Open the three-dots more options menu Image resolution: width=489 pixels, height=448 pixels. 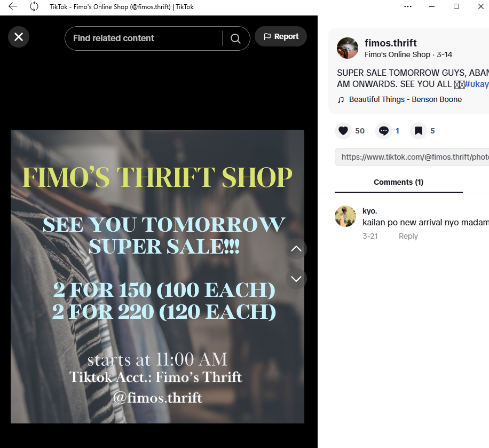tap(408, 6)
